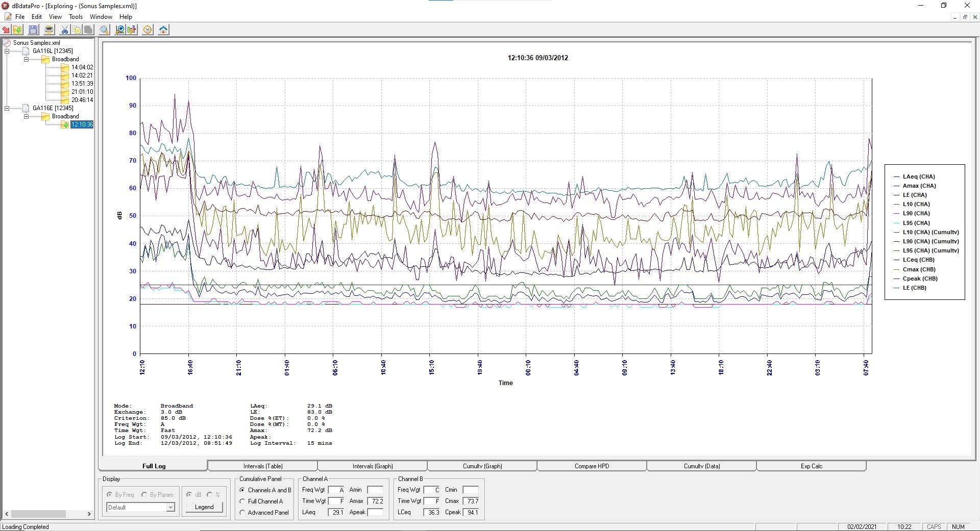
Task: Click the clock icon in toolbar
Action: click(x=148, y=30)
